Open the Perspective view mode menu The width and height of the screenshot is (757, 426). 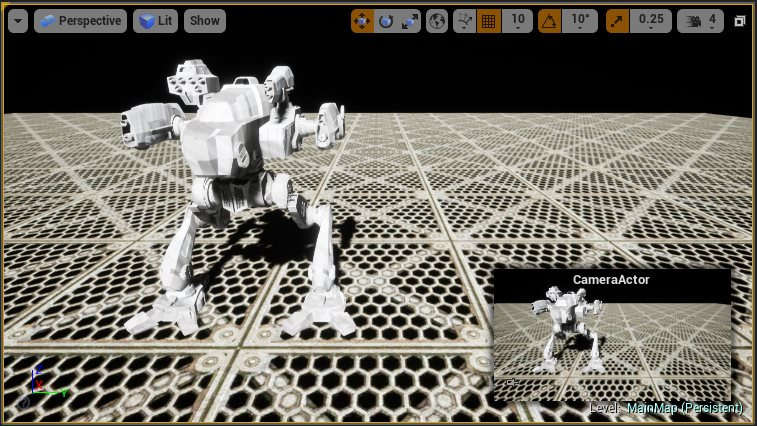click(80, 21)
